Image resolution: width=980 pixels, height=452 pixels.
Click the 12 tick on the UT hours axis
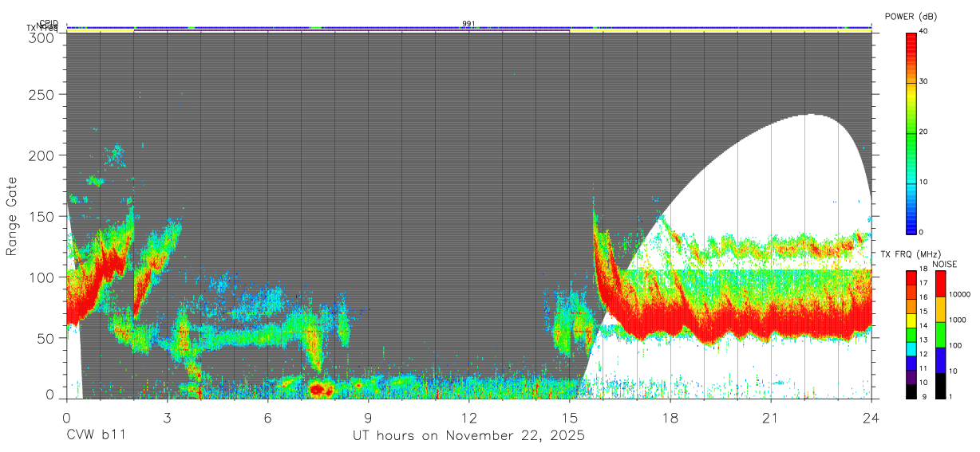[469, 417]
